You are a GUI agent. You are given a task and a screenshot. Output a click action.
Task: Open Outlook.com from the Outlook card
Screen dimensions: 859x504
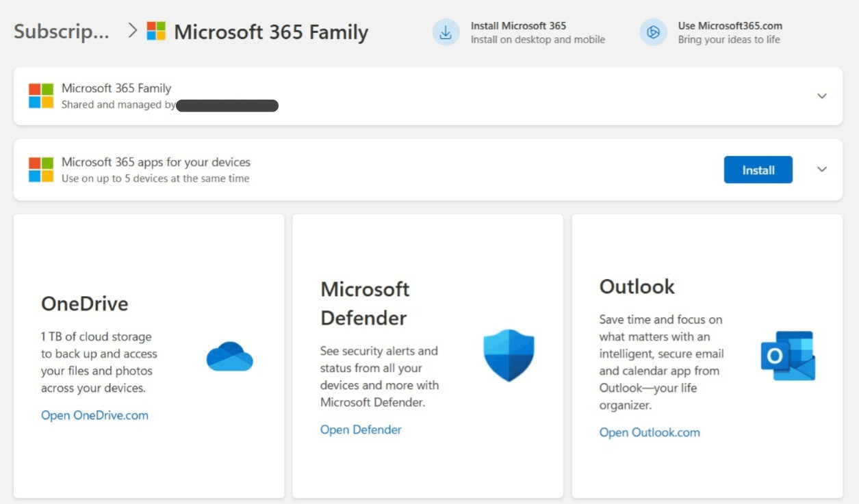pos(649,432)
